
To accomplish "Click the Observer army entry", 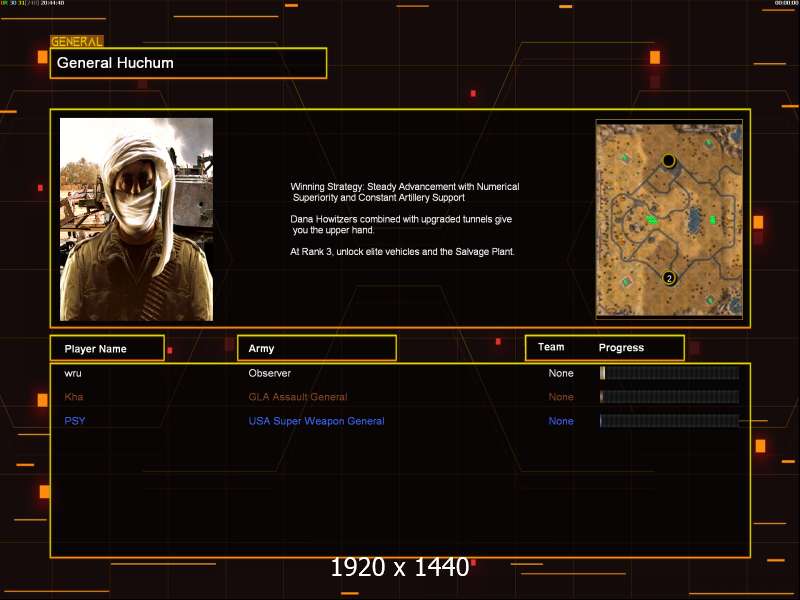I will coord(269,373).
